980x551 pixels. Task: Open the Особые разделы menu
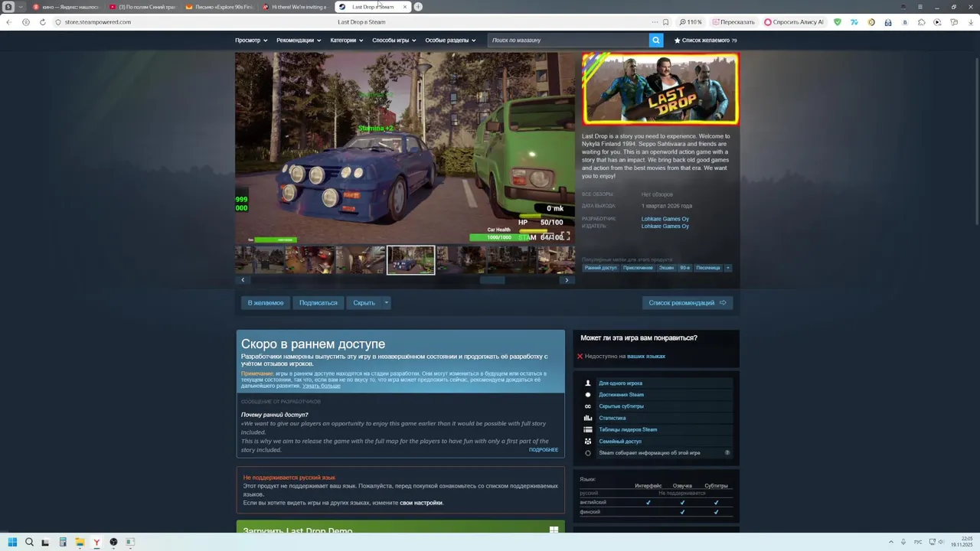point(450,40)
